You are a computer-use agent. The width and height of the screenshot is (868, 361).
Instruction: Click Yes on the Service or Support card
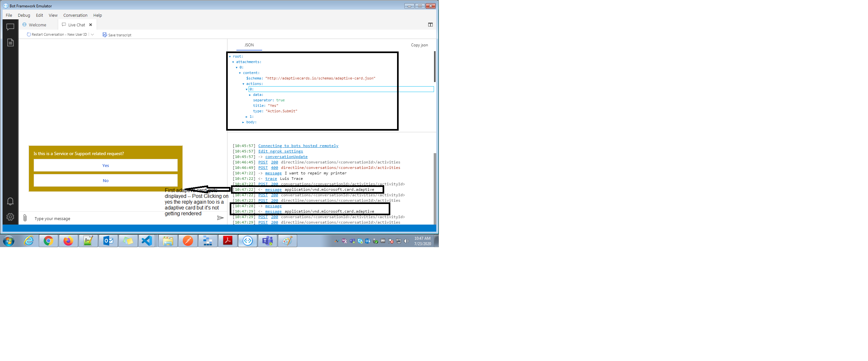[105, 165]
